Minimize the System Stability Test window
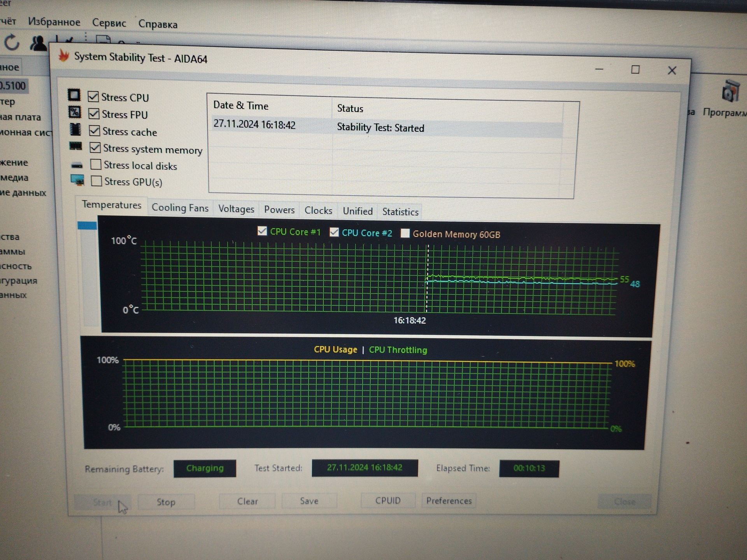 coord(599,69)
